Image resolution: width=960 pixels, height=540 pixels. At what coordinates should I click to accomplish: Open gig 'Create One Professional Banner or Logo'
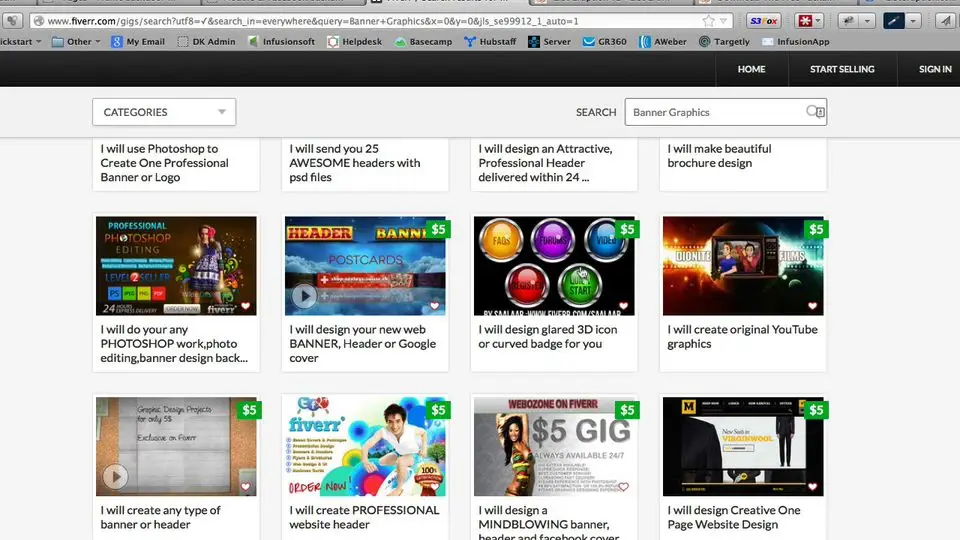click(x=165, y=163)
